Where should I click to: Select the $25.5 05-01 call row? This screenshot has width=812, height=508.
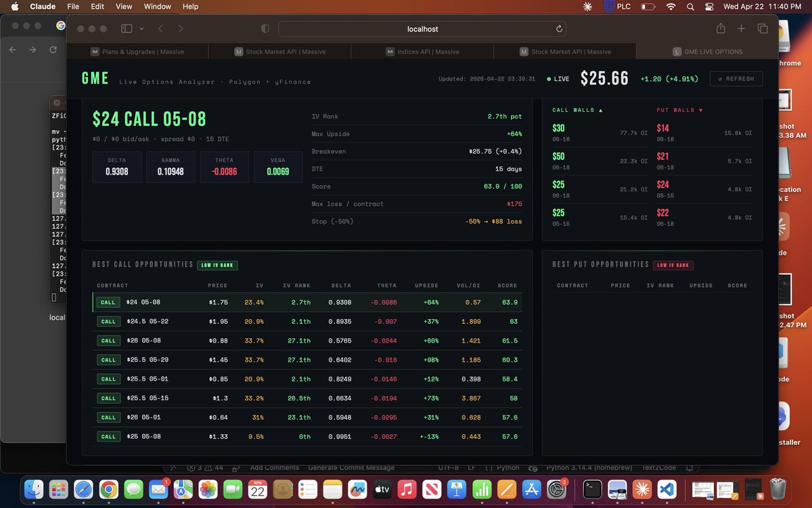(x=307, y=379)
